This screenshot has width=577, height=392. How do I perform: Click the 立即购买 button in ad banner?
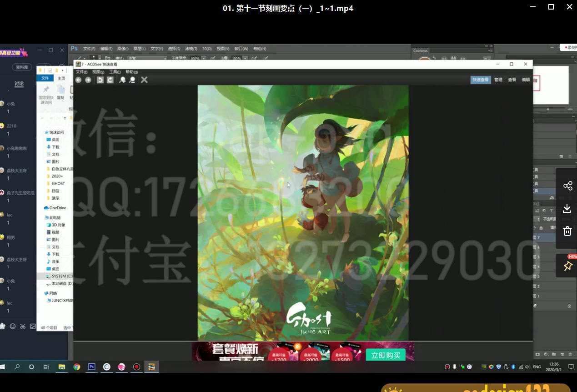coord(386,355)
